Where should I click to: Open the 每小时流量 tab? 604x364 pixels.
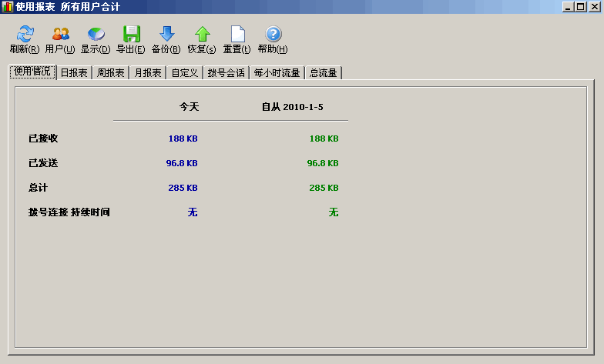(x=277, y=72)
